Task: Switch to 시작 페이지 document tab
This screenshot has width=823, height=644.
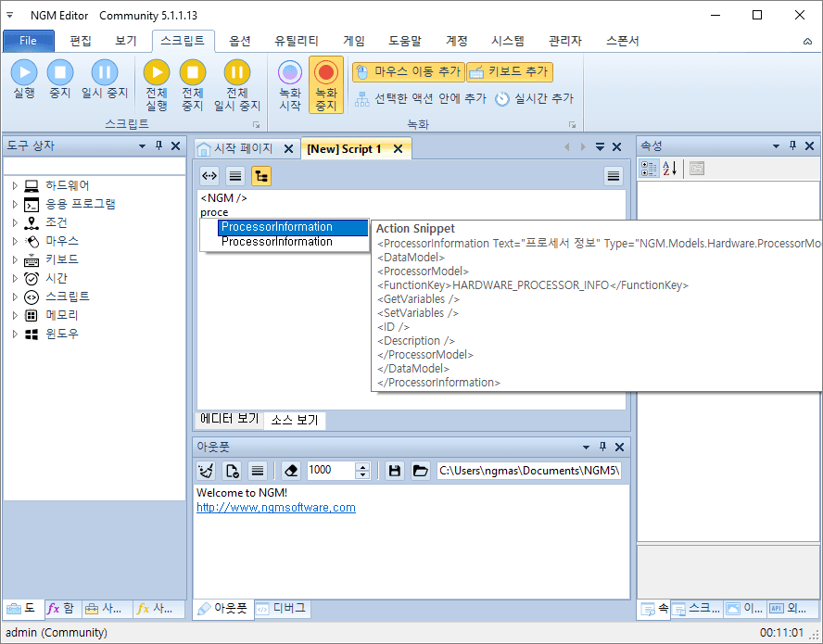Action: click(244, 148)
